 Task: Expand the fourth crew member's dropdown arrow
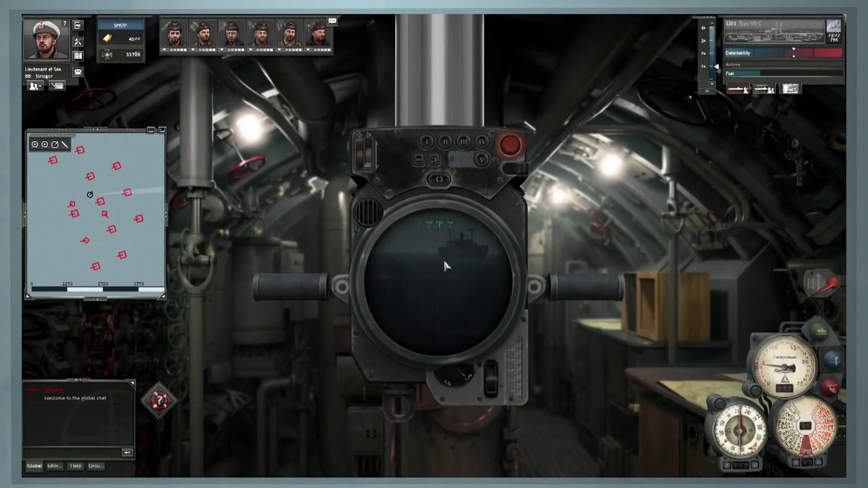[x=250, y=49]
